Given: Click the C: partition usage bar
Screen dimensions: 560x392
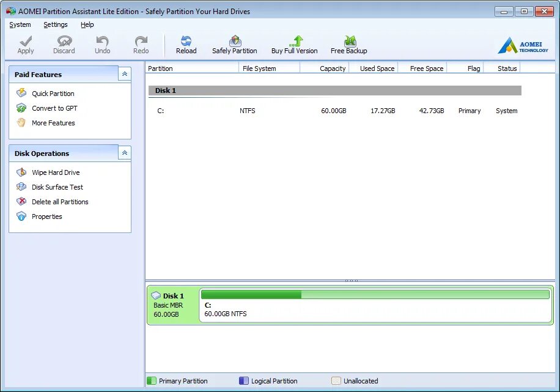Looking at the screenshot, I should [x=375, y=294].
